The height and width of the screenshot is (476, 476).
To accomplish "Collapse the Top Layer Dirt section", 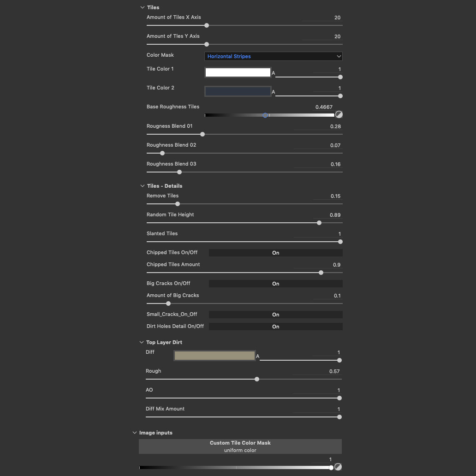I will click(x=141, y=342).
